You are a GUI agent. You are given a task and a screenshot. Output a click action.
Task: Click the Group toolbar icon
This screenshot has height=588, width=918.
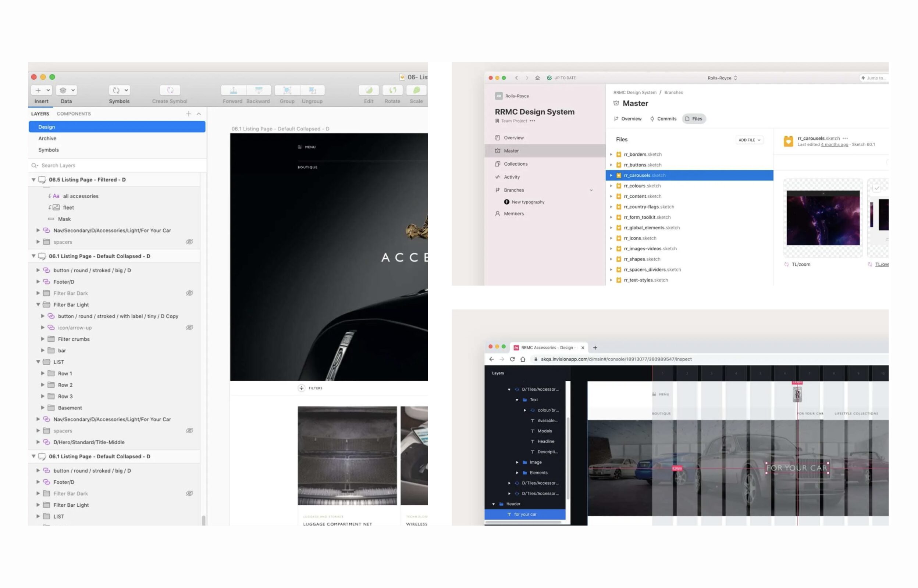[x=287, y=90]
